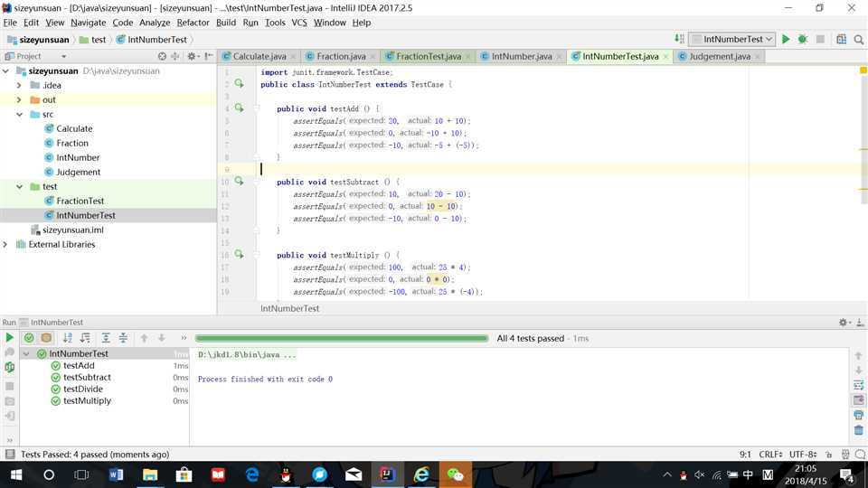The image size is (868, 488).
Task: Click the Windows Start button
Action: pos(16,474)
